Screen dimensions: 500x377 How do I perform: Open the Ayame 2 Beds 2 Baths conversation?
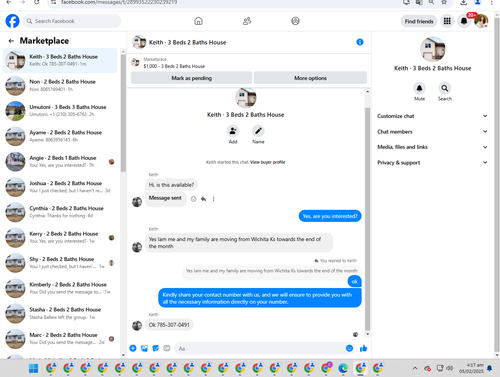click(60, 136)
